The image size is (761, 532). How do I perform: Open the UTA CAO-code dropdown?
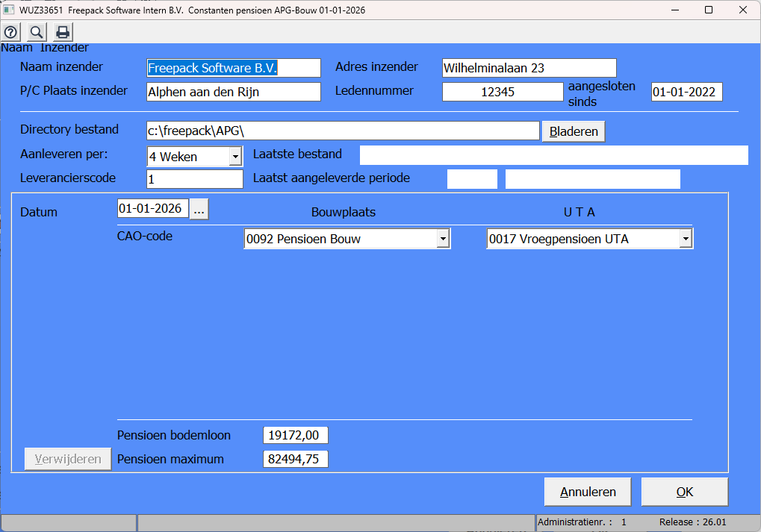click(x=685, y=239)
